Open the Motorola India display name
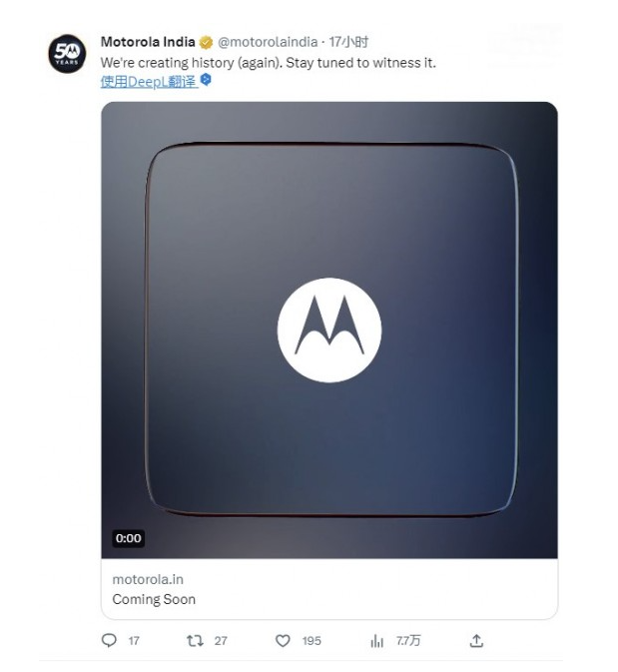Screen dimensions: 618x672 coord(148,42)
